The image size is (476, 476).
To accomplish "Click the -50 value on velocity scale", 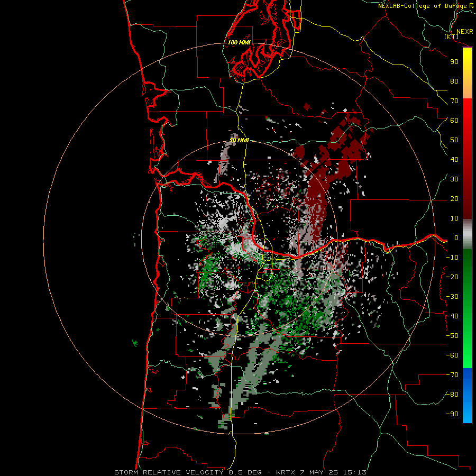I will click(x=452, y=336).
